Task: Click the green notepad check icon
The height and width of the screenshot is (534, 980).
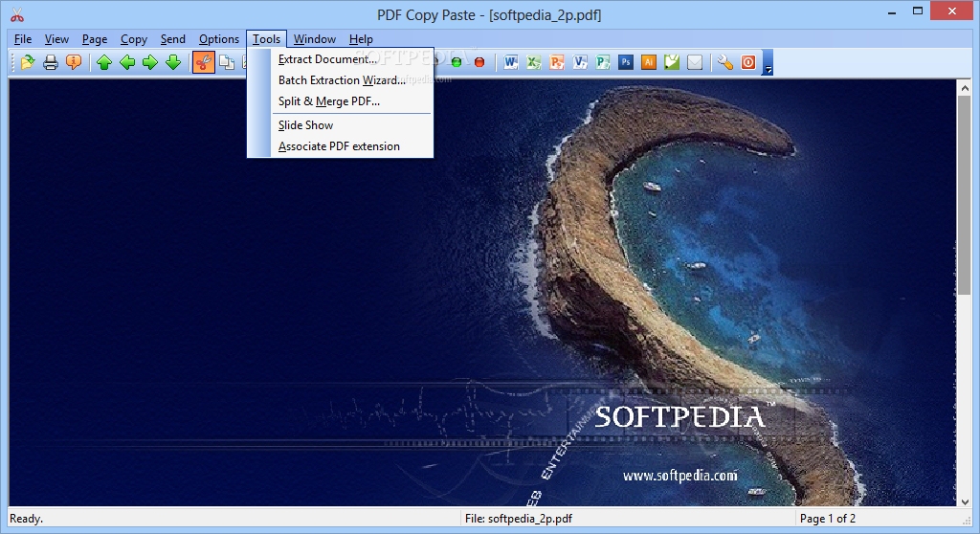Action: [672, 62]
